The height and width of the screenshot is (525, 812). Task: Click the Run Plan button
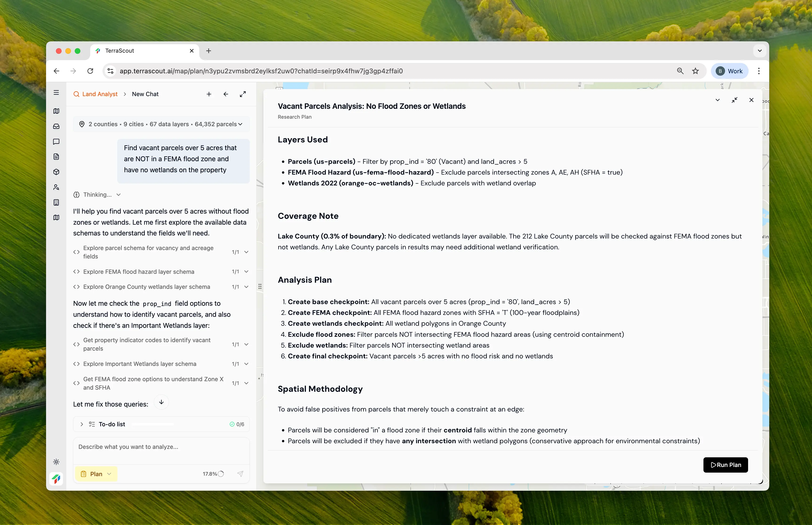click(x=726, y=465)
